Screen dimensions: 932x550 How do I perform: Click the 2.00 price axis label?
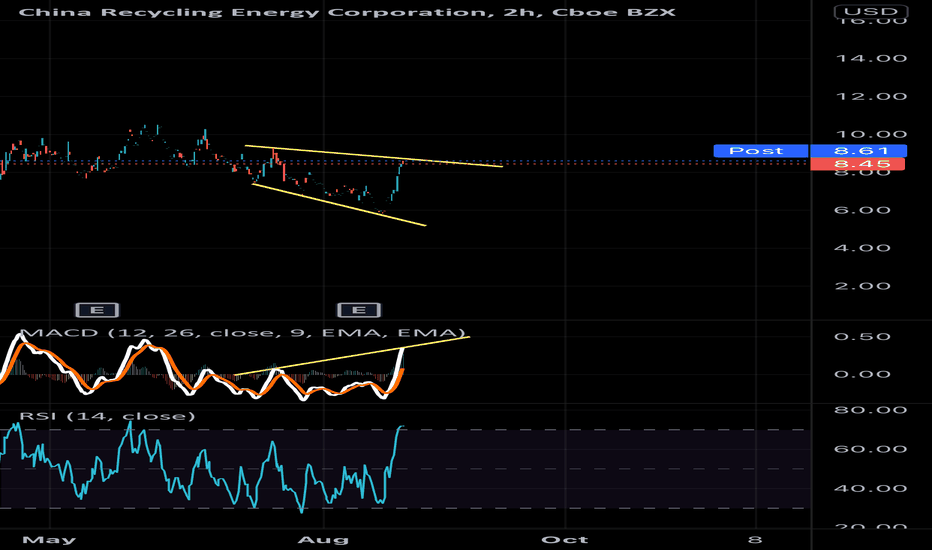pyautogui.click(x=862, y=286)
